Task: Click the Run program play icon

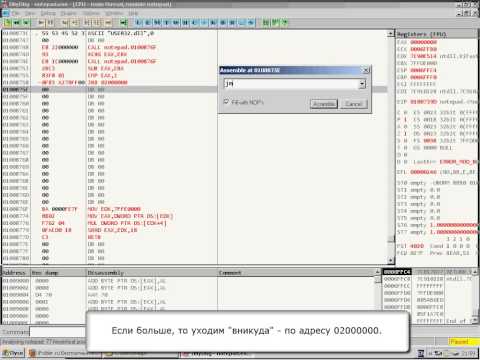Action: (x=41, y=23)
